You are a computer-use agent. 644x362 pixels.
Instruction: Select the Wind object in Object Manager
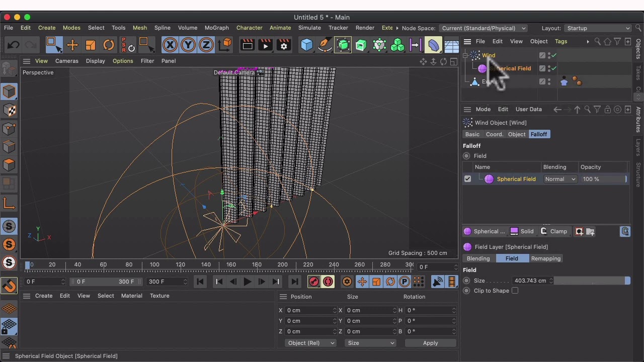click(489, 55)
